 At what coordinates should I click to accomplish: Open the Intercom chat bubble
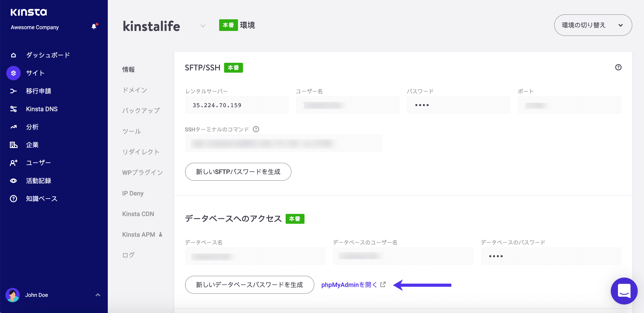(624, 291)
